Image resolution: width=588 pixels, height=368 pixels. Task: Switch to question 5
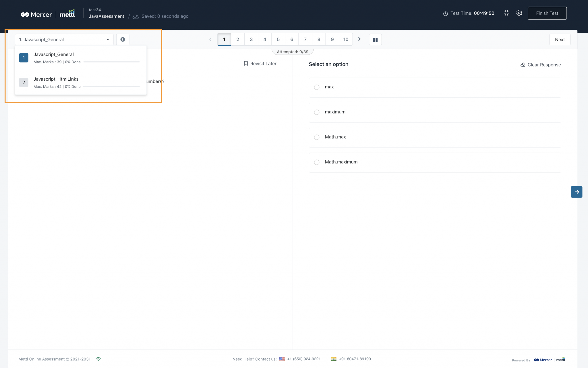click(278, 39)
